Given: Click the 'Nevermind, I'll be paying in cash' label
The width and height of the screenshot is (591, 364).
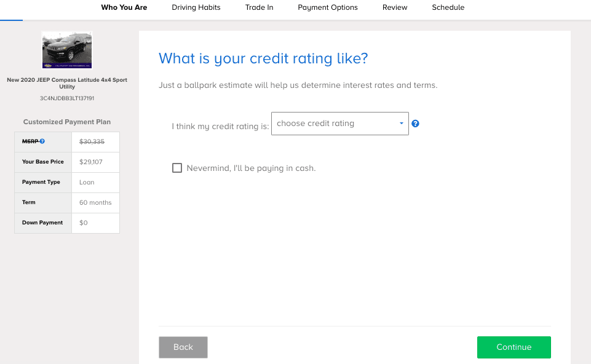Looking at the screenshot, I should point(251,168).
